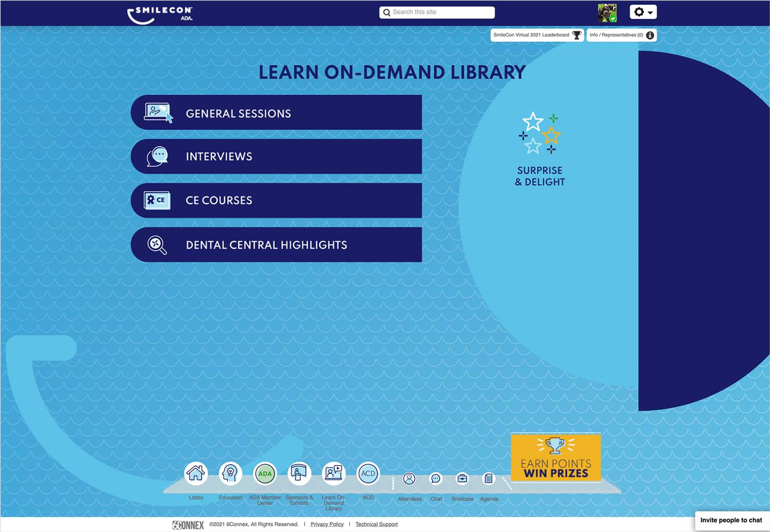770x532 pixels.
Task: Open the Education head icon
Action: (230, 473)
